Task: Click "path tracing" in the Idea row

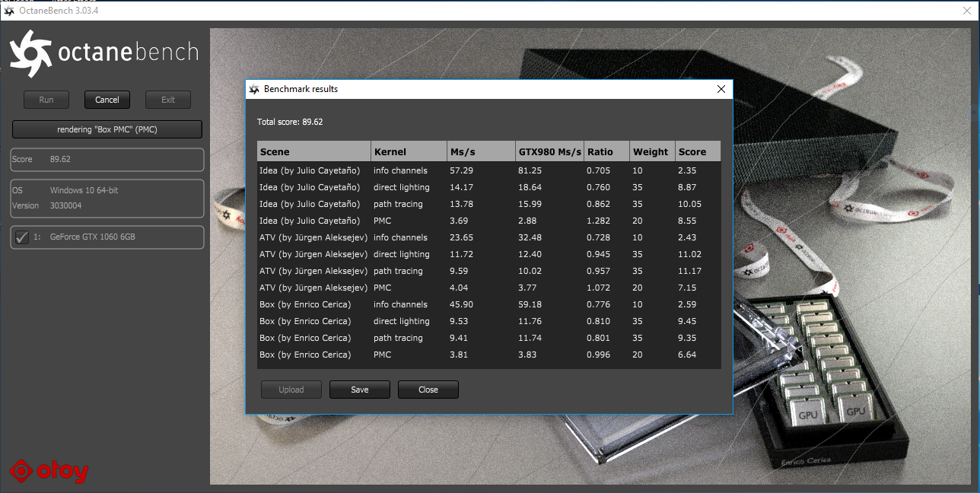Action: tap(398, 204)
